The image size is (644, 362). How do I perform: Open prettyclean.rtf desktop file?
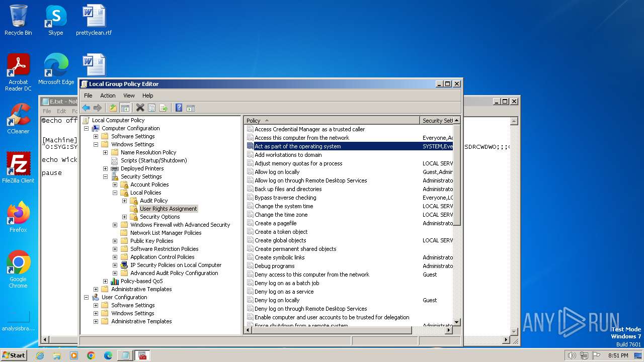[94, 20]
